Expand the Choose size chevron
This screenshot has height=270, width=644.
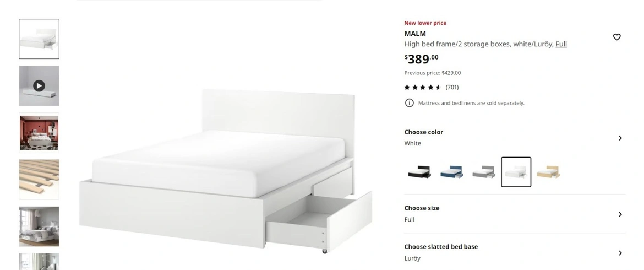coord(620,214)
